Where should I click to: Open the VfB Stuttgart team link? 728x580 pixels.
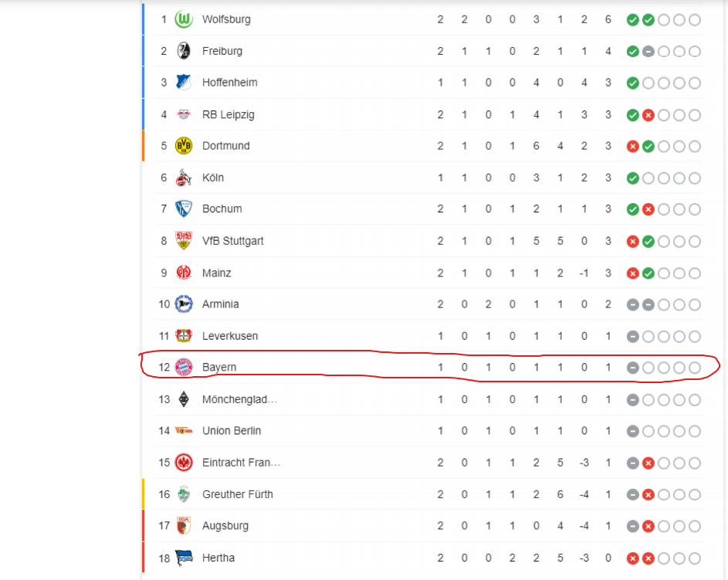coord(232,241)
